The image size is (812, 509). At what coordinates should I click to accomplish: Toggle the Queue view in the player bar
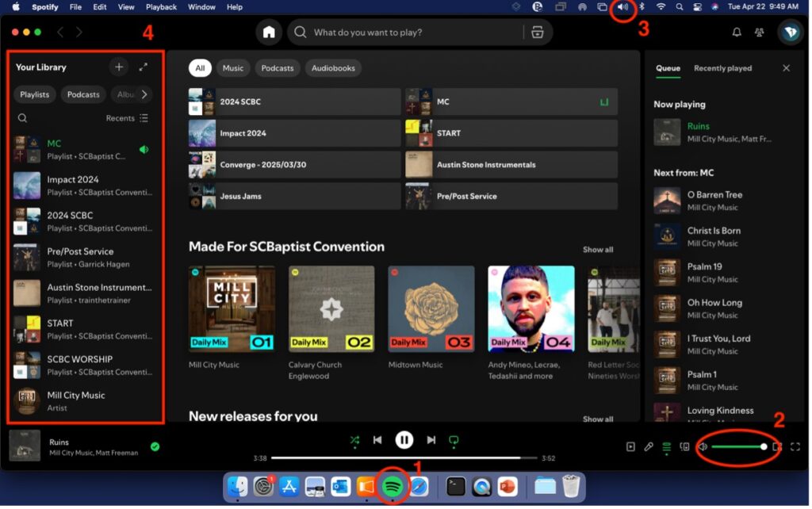point(666,446)
